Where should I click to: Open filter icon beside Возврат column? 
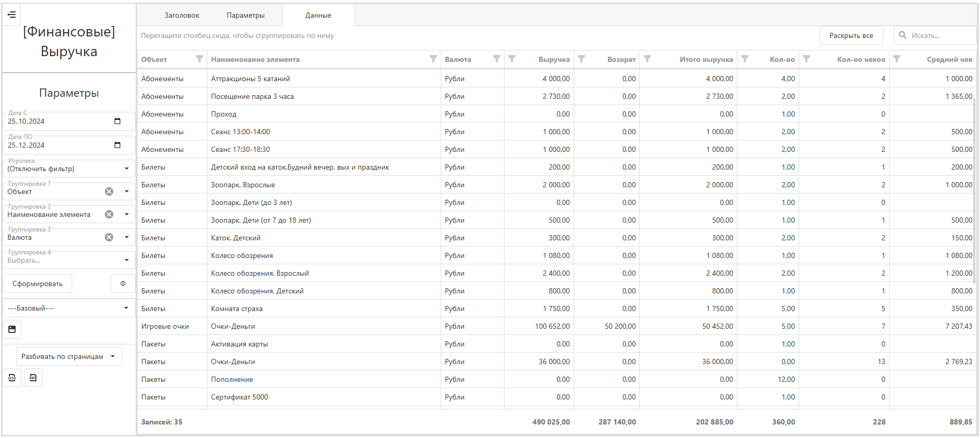click(x=581, y=59)
